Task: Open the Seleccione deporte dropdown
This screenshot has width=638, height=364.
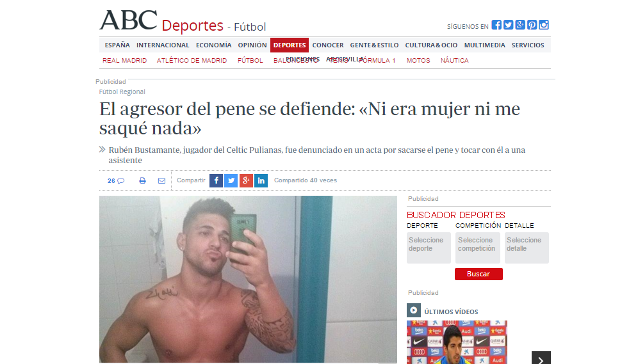Action: coord(429,248)
